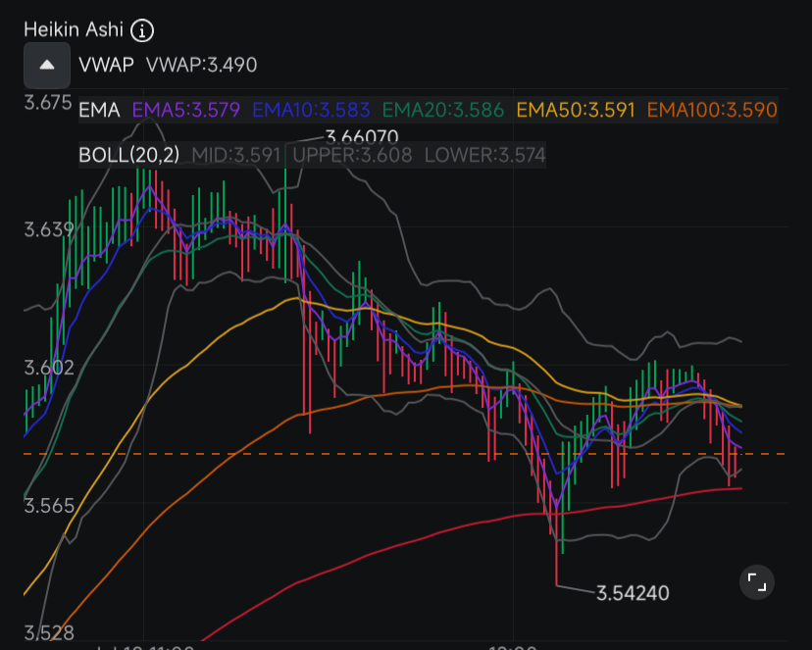Expand chart to fullscreen

(756, 582)
